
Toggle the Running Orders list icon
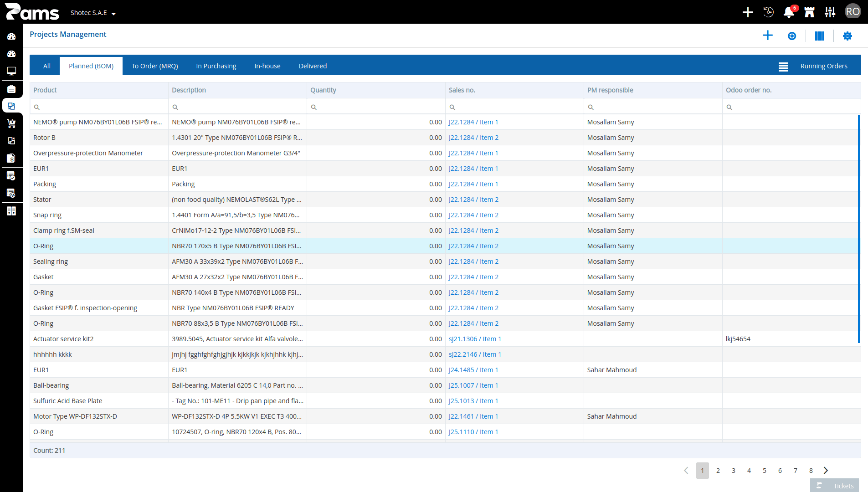pyautogui.click(x=783, y=67)
